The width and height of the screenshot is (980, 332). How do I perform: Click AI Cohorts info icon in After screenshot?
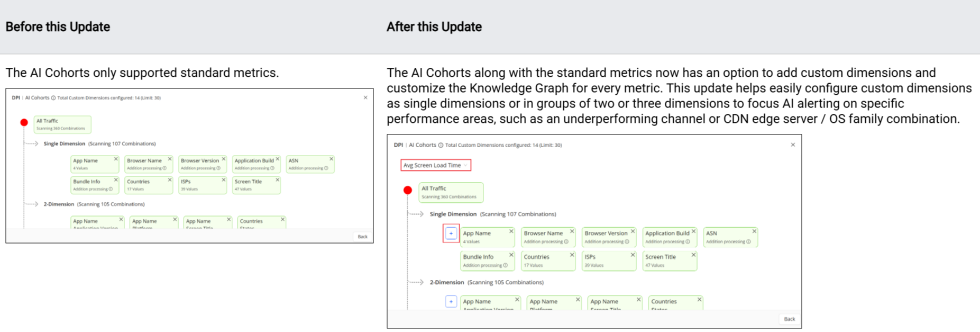pos(441,145)
